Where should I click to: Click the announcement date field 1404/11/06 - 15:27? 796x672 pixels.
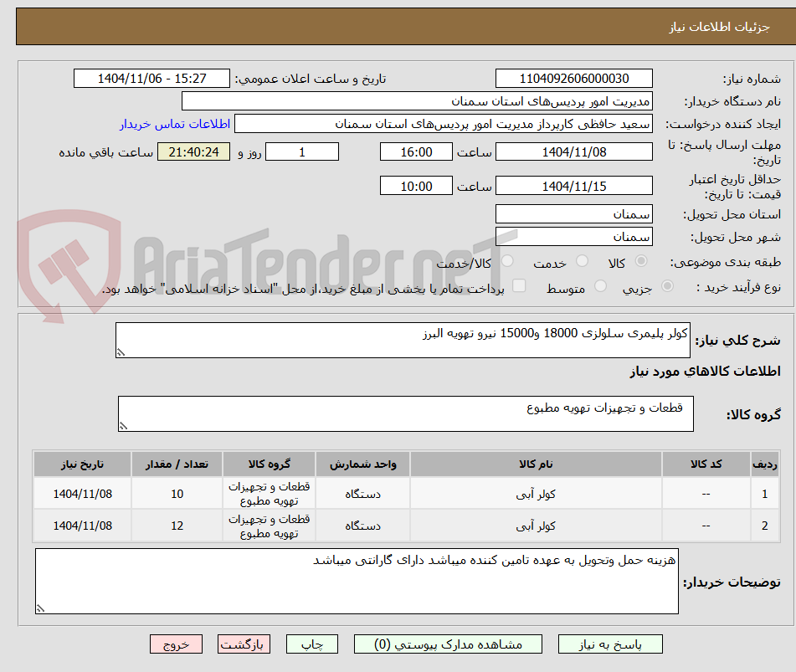pos(151,79)
